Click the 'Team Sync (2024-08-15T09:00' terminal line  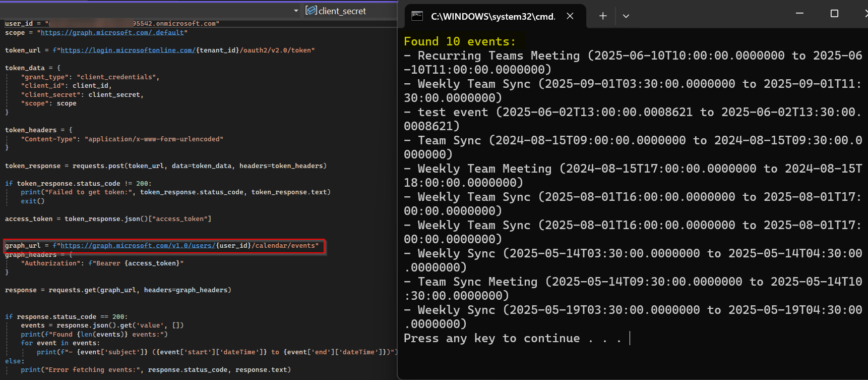point(633,147)
